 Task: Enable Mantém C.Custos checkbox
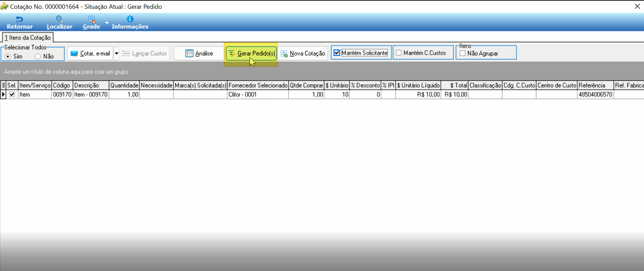399,53
